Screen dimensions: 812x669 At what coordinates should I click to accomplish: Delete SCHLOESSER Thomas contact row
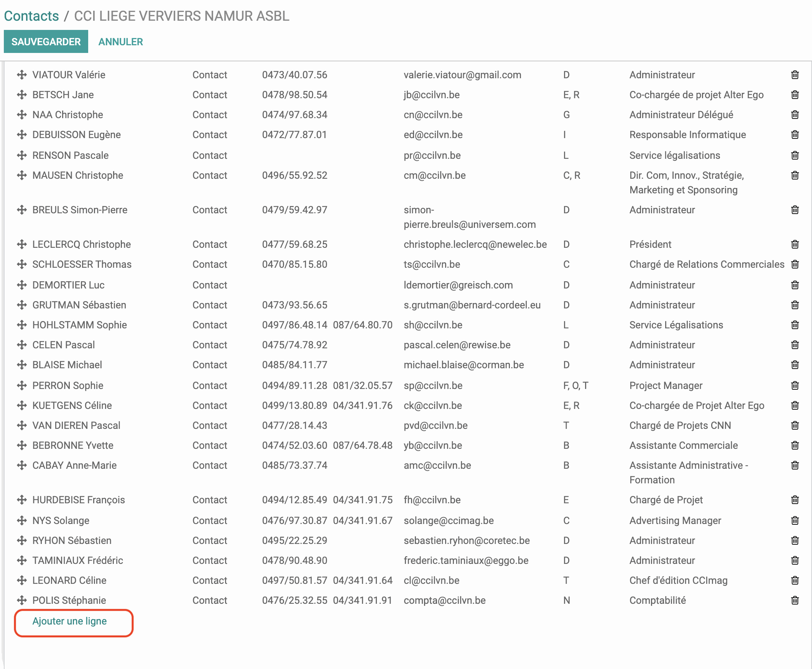click(x=795, y=264)
